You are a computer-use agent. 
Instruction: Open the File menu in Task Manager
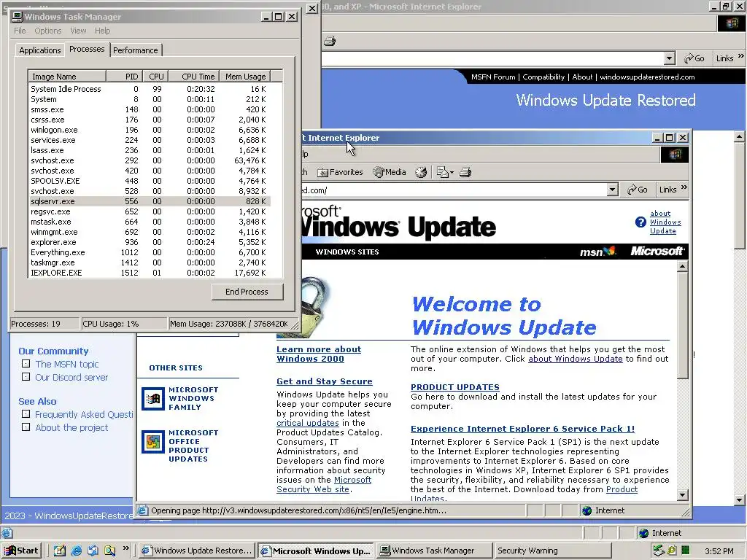click(x=20, y=31)
